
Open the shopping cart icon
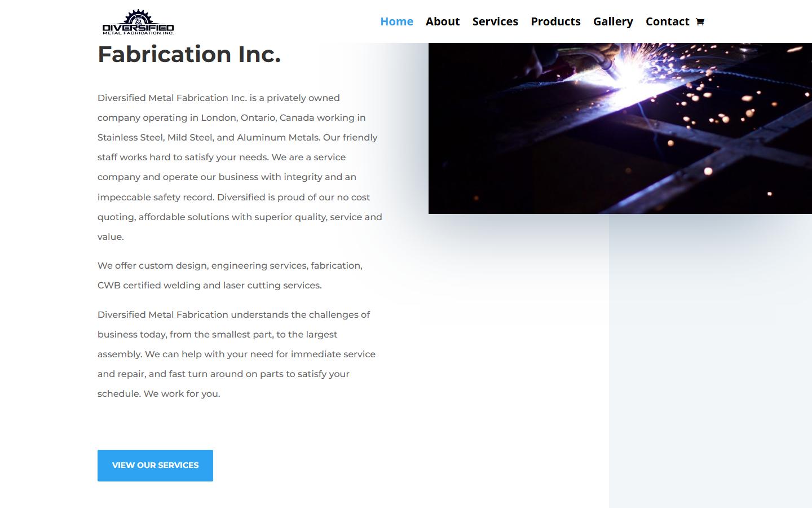tap(700, 21)
